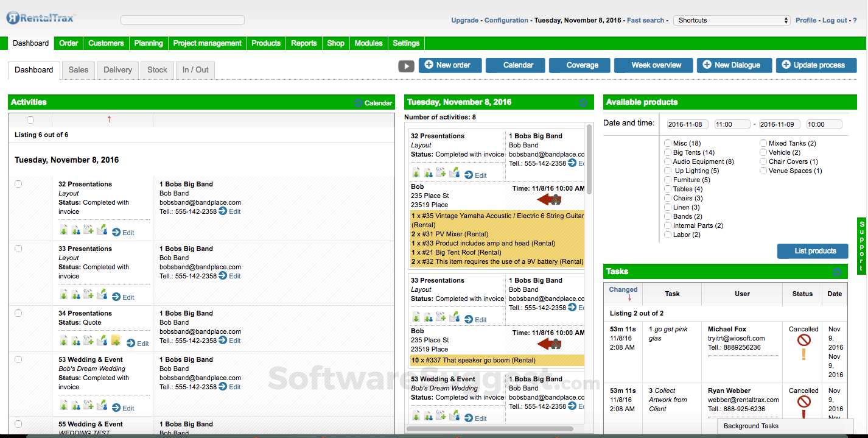868x438 pixels.
Task: Click the start time field showing 11:00
Action: click(731, 124)
